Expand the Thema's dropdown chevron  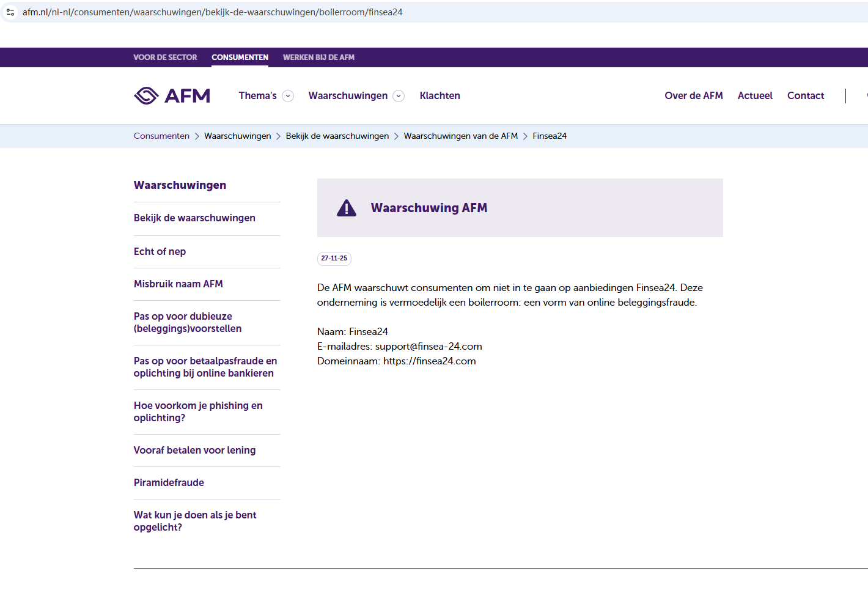[288, 96]
